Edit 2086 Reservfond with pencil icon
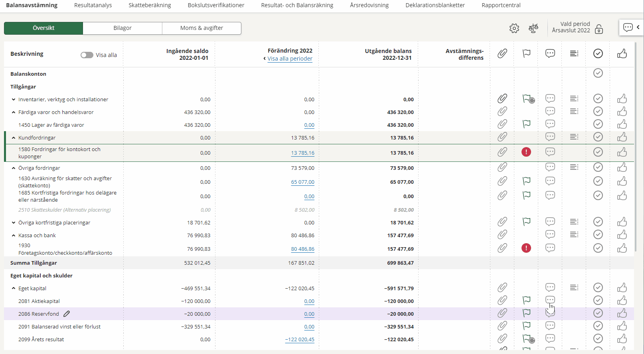 [x=67, y=314]
